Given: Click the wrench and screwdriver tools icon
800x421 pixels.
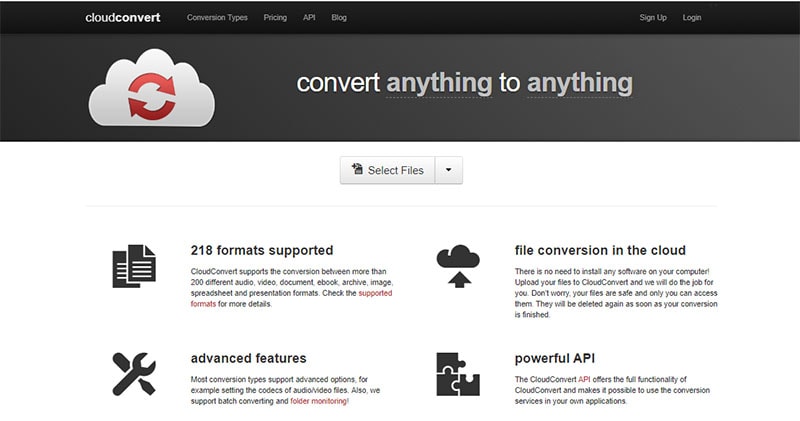Looking at the screenshot, I should coord(134,374).
